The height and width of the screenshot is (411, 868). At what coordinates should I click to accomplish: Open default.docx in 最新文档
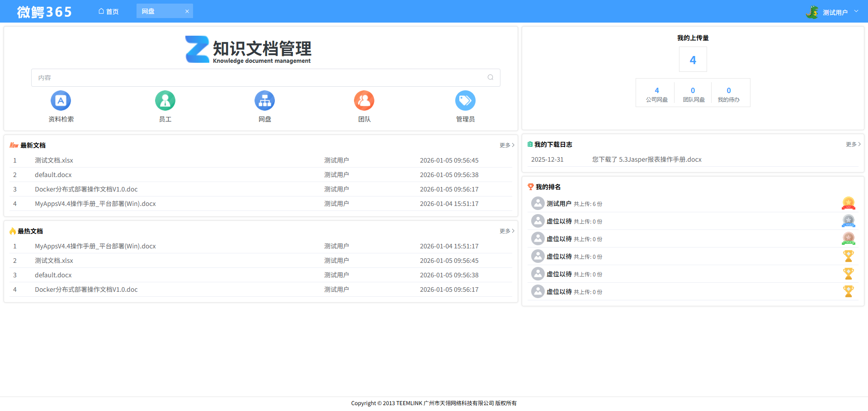tap(53, 175)
